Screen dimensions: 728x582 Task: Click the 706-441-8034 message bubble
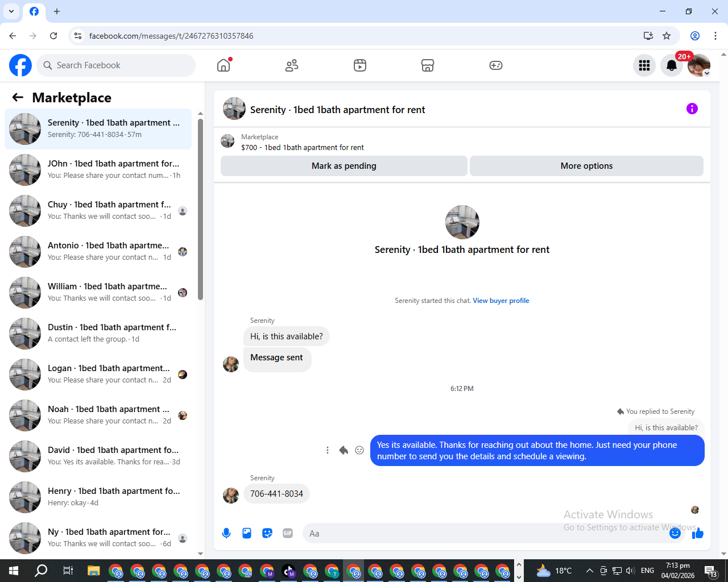pyautogui.click(x=276, y=494)
